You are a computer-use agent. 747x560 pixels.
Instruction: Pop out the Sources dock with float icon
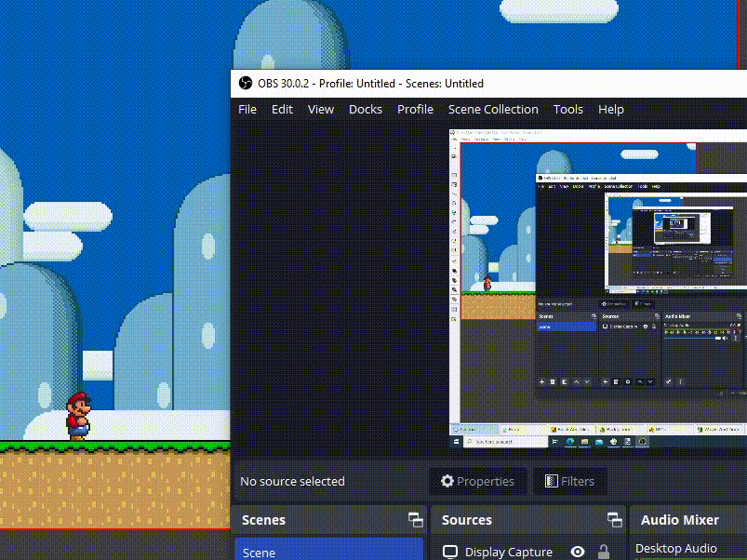click(x=615, y=520)
